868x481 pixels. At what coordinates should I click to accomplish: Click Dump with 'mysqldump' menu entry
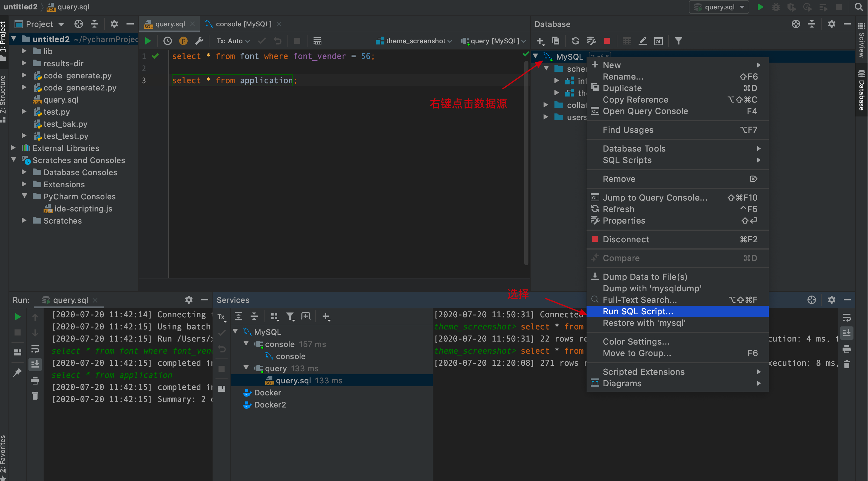(677, 288)
